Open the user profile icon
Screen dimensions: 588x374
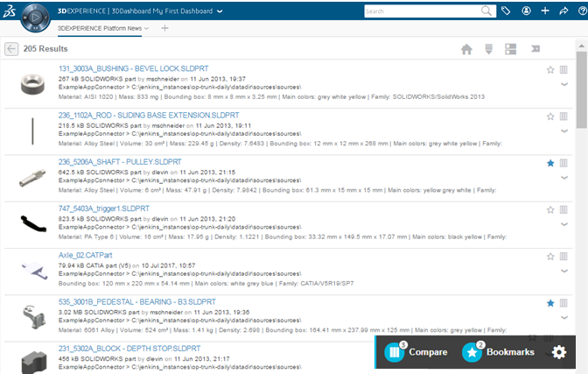(x=526, y=11)
